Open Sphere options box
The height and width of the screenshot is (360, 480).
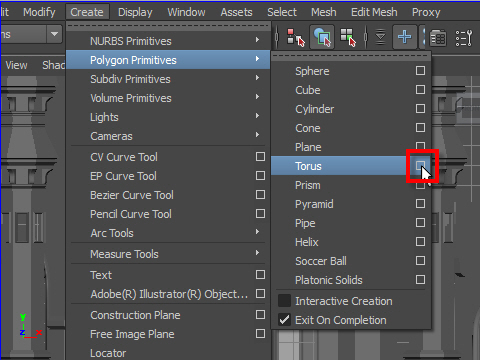(420, 70)
